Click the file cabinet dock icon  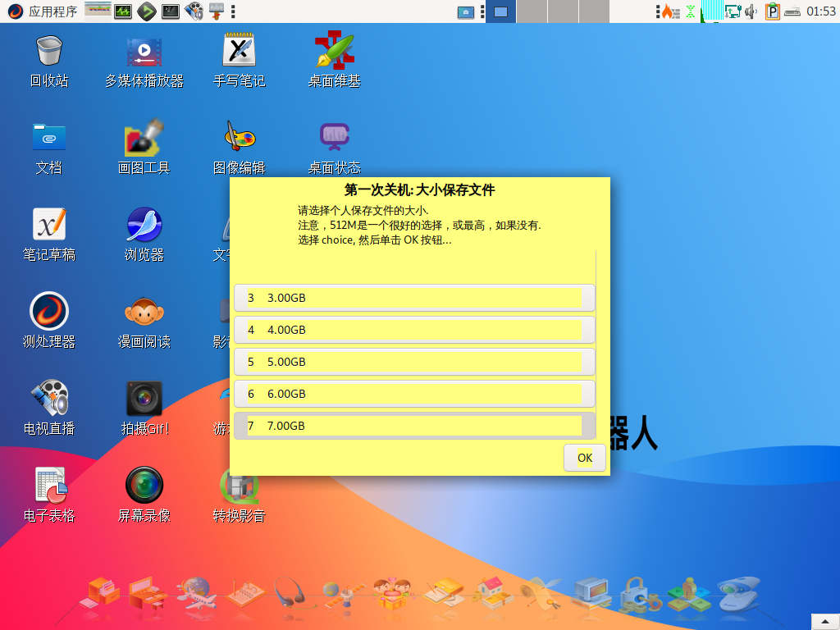pos(99,592)
